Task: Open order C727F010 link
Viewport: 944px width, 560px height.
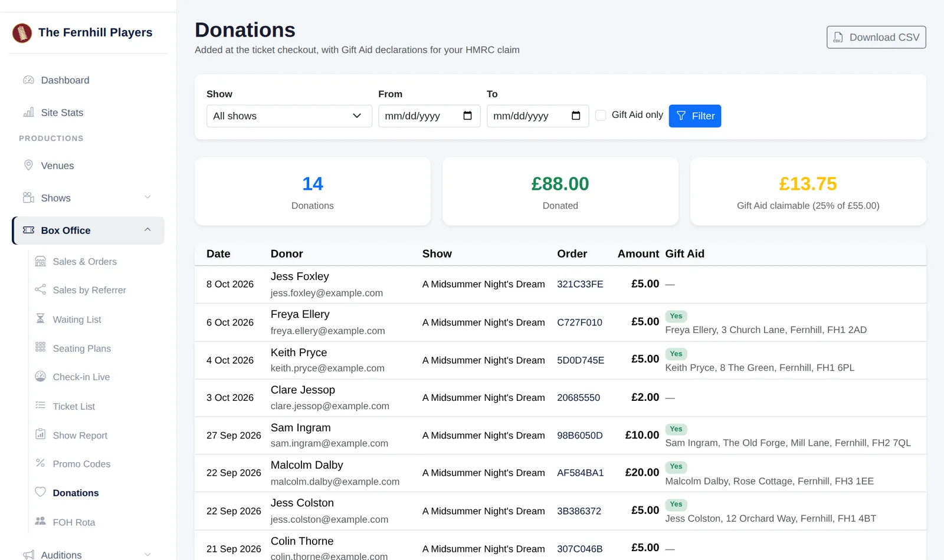Action: 579,322
